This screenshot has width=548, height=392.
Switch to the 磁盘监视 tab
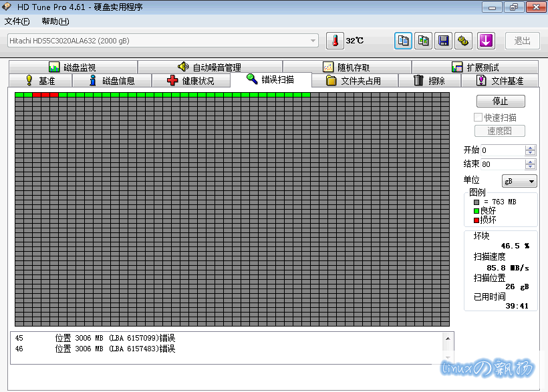point(73,67)
